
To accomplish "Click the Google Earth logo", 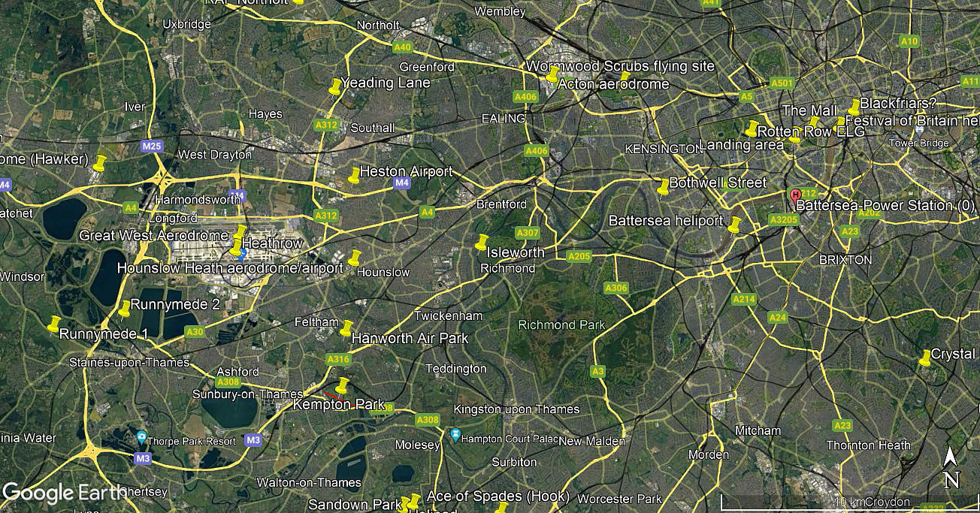I will click(x=64, y=493).
